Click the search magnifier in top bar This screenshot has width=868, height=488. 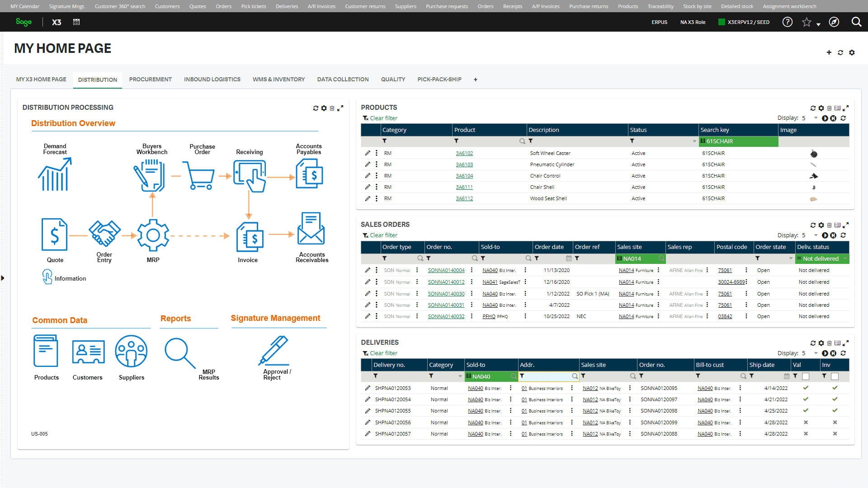[856, 22]
